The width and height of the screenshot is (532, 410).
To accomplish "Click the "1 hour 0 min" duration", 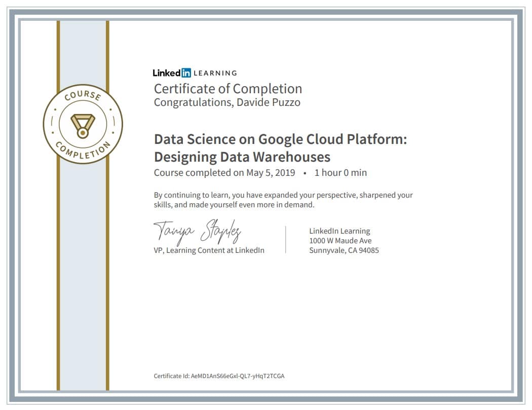I will click(340, 172).
